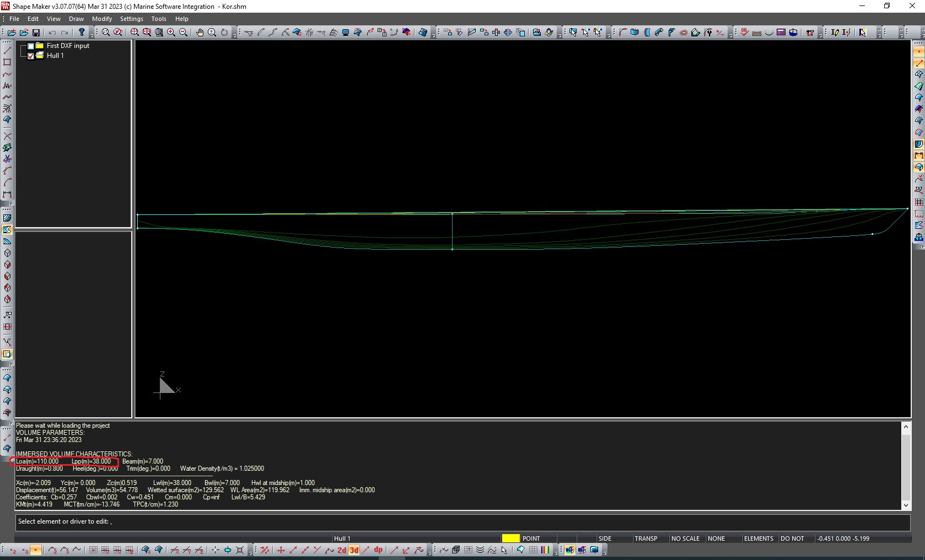Open toolbar options arrow after the help icon
Screen dimensions: 925x560
(92, 34)
